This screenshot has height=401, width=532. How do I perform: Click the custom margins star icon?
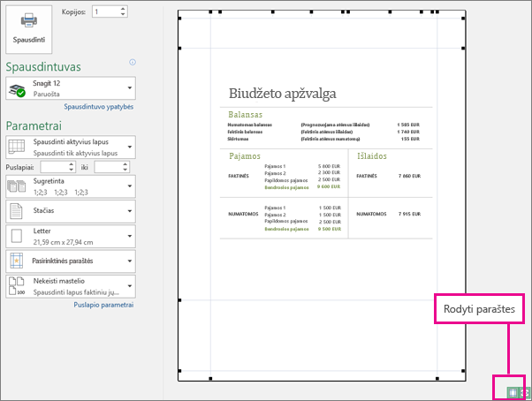pyautogui.click(x=16, y=261)
